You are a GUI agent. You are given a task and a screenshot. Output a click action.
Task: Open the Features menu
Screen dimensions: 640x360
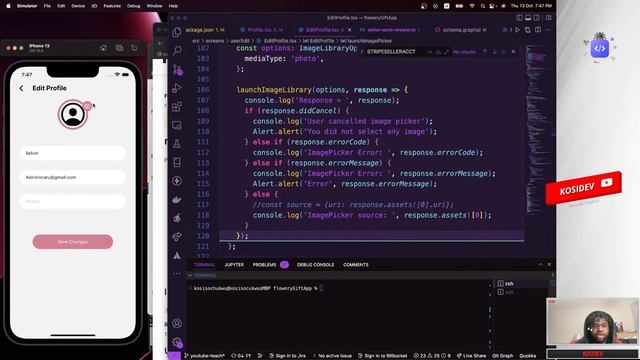click(112, 6)
